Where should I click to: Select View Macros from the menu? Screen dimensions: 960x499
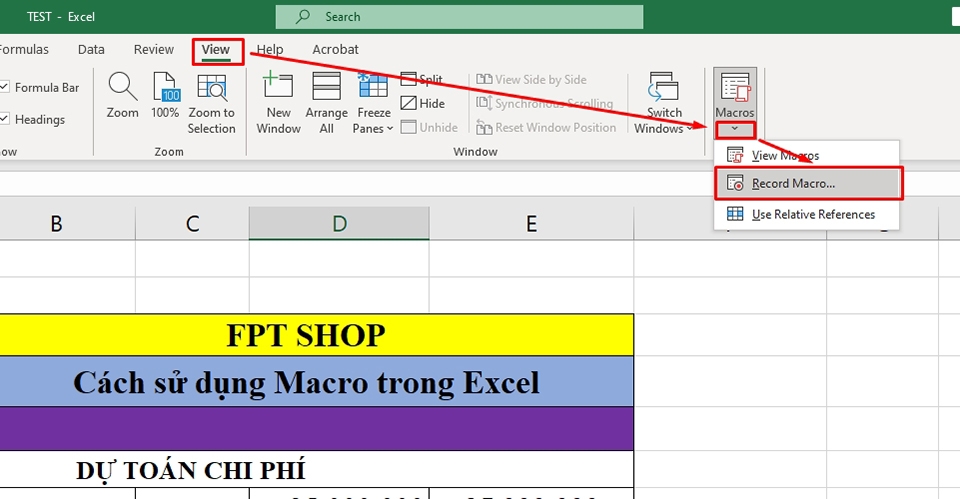[x=806, y=156]
